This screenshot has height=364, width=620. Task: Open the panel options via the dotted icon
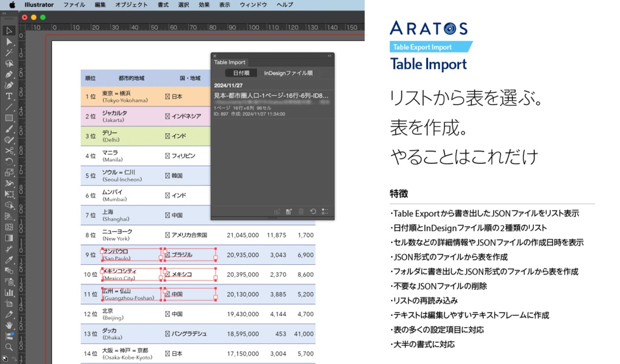325,212
